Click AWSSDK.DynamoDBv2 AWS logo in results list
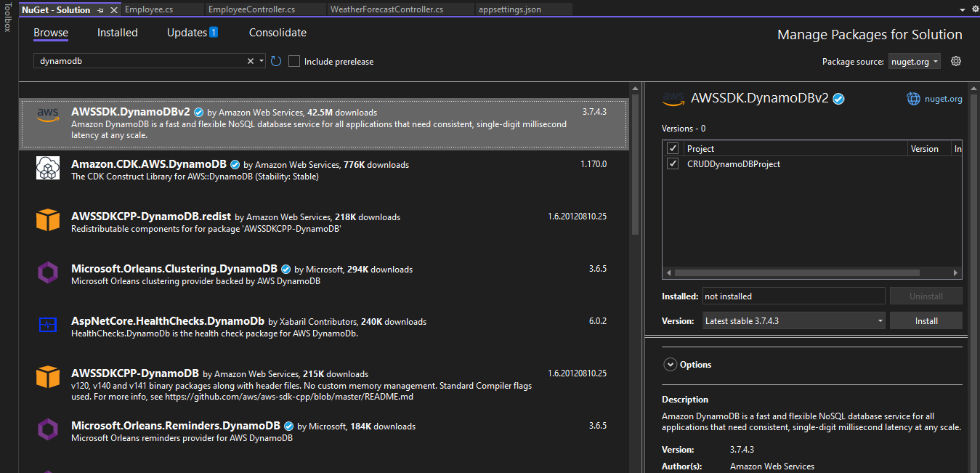 click(48, 114)
